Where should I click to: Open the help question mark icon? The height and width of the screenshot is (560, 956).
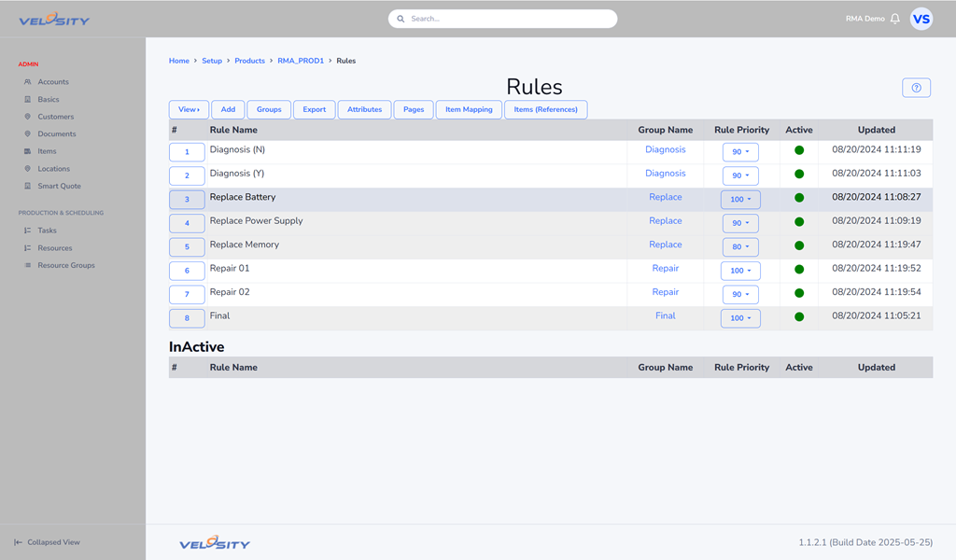(916, 88)
